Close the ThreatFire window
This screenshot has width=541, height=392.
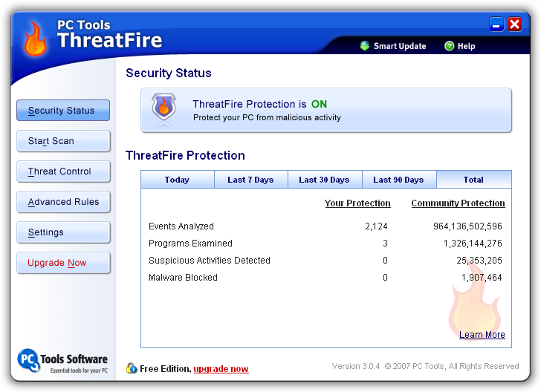coord(515,24)
